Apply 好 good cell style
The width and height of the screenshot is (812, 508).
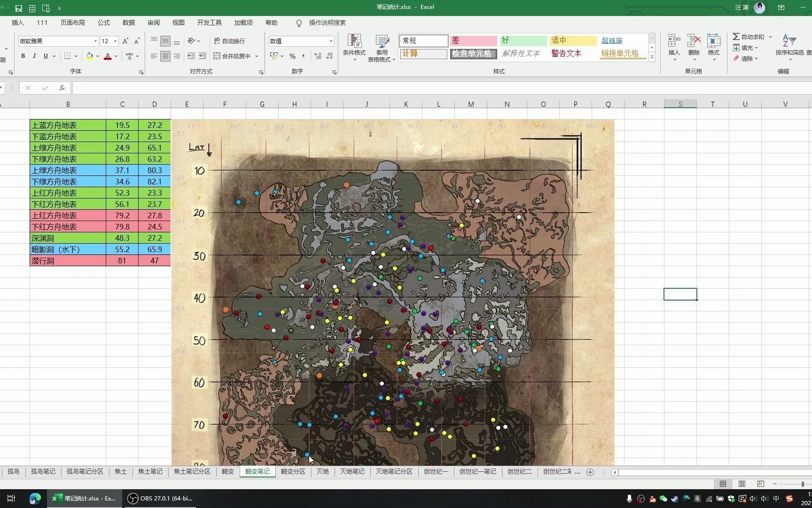pyautogui.click(x=523, y=41)
